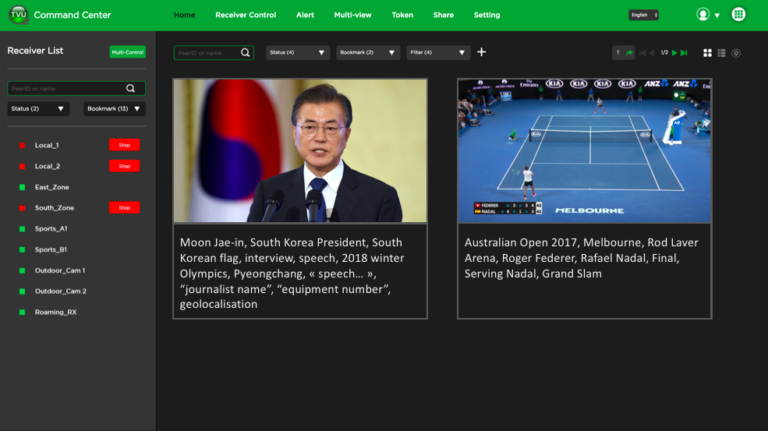
Task: Go to first page icon
Action: pyautogui.click(x=642, y=53)
